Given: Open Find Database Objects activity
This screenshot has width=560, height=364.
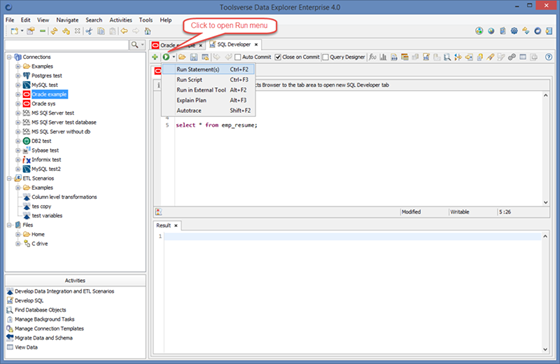Looking at the screenshot, I should point(40,310).
